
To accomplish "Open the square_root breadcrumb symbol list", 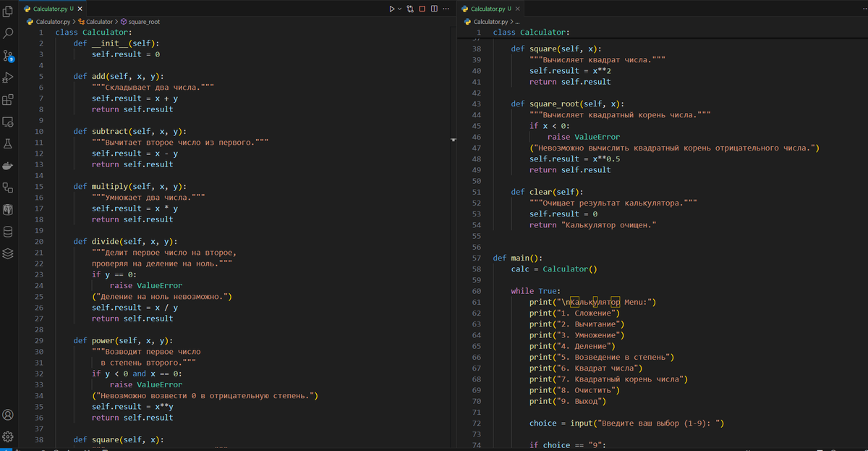I will coord(140,22).
